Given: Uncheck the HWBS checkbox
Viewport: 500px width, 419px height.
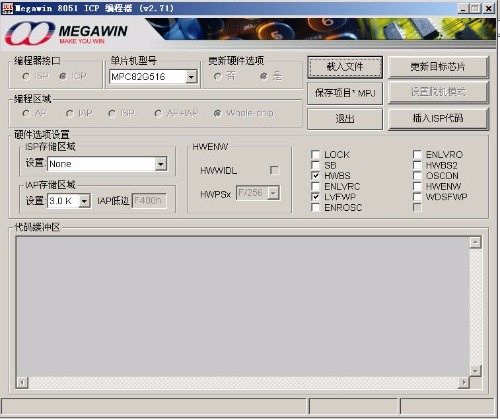Looking at the screenshot, I should click(x=315, y=176).
